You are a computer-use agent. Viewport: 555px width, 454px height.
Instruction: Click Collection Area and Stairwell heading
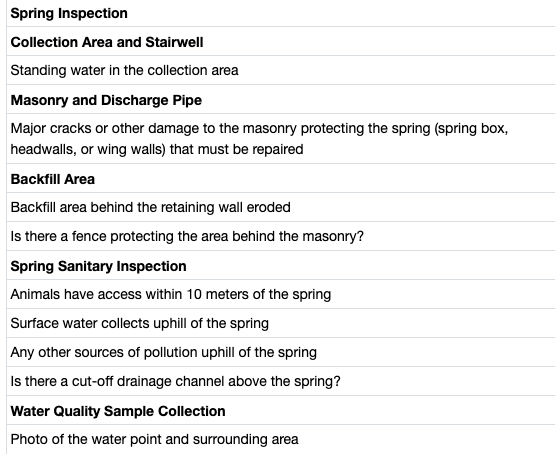click(107, 42)
